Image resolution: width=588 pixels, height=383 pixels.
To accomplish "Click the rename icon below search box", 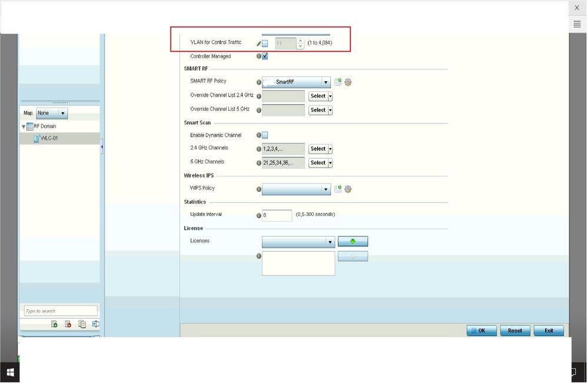I will point(95,324).
